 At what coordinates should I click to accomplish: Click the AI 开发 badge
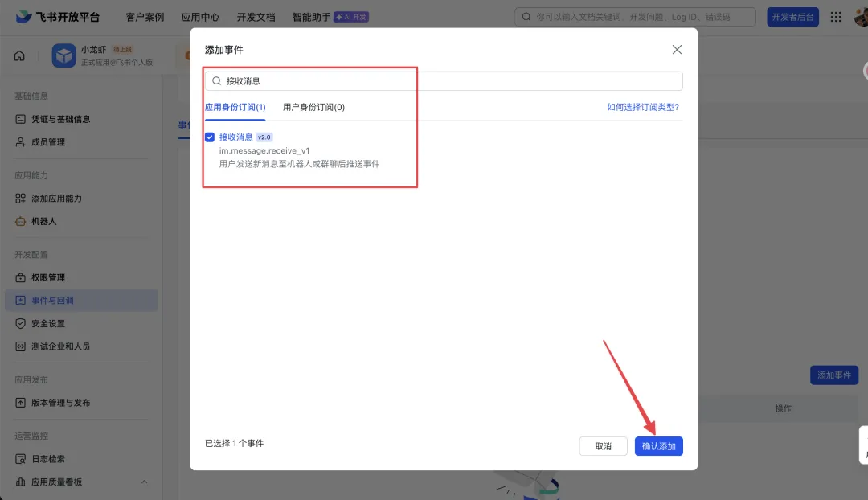(351, 17)
